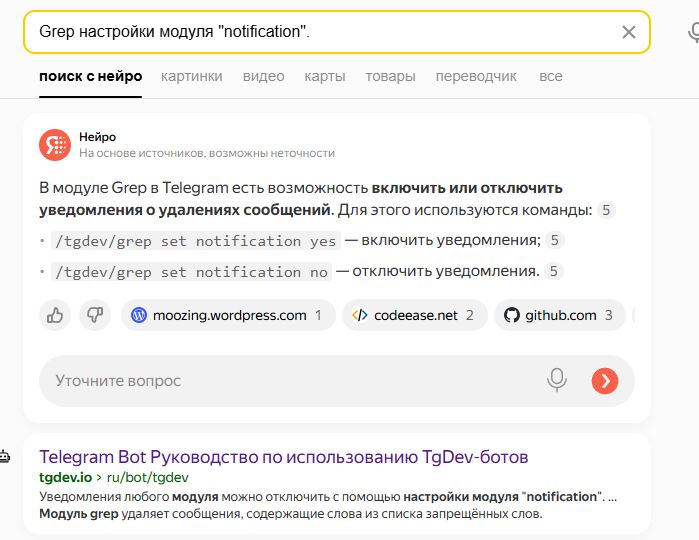Open the переводчик tab
The height and width of the screenshot is (540, 699).
click(x=476, y=76)
